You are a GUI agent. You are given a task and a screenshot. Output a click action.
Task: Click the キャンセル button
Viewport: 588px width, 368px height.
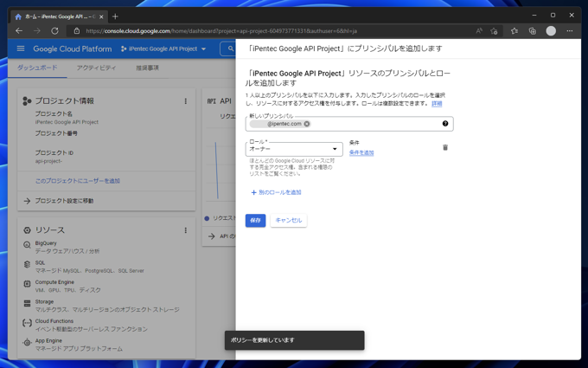tap(288, 221)
